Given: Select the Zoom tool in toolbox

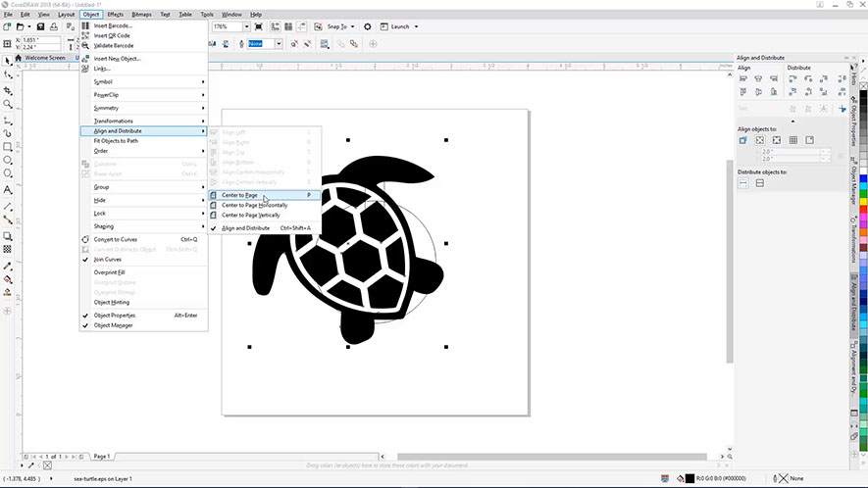Looking at the screenshot, I should [x=8, y=104].
